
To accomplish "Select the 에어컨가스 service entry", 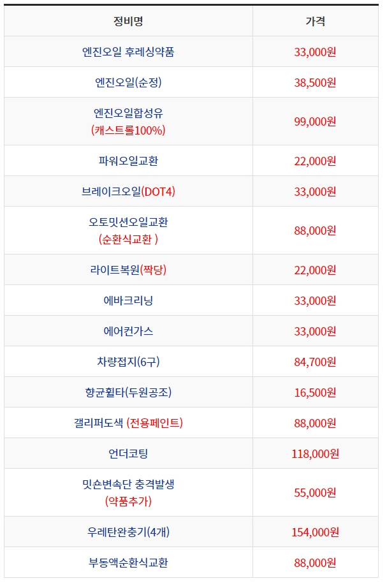I will [128, 331].
